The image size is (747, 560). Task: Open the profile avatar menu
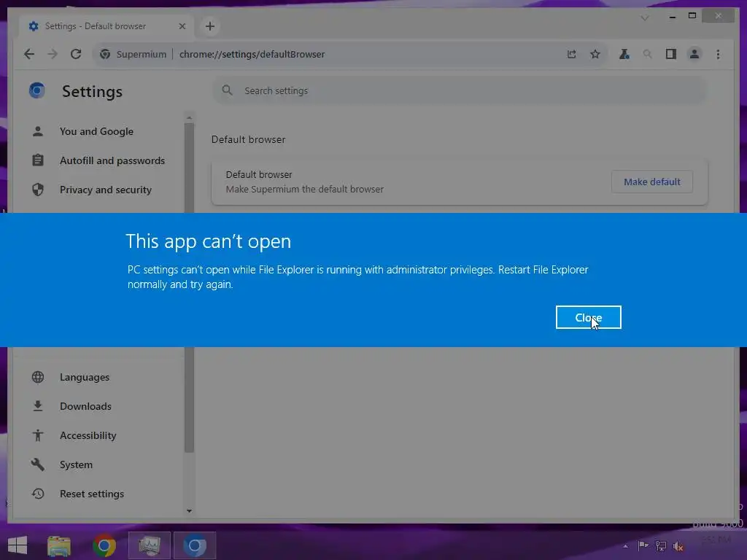coord(694,54)
